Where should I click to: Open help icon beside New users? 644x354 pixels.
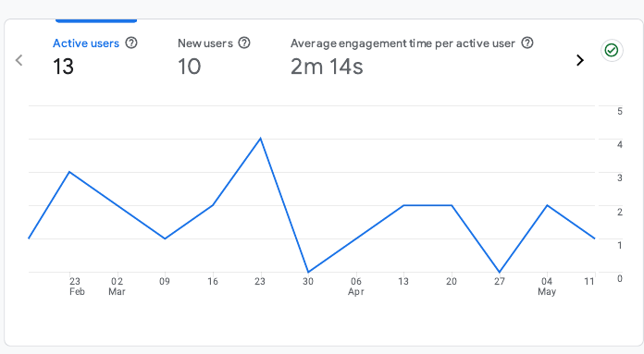(244, 43)
